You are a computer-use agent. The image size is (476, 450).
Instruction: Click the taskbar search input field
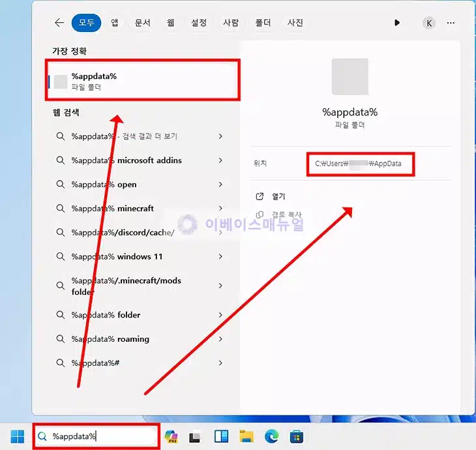(98, 436)
